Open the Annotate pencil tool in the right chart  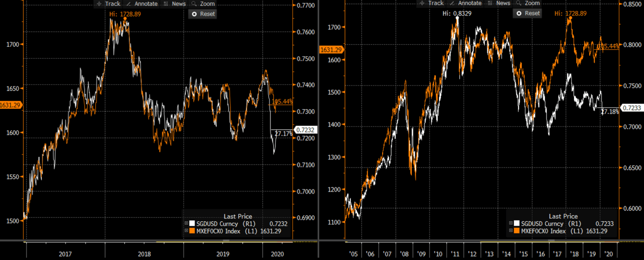click(x=465, y=4)
